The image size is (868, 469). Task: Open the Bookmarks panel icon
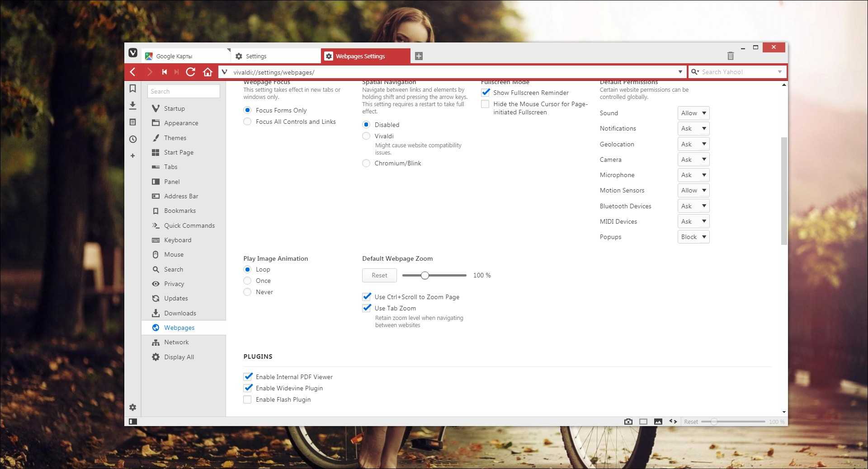132,89
